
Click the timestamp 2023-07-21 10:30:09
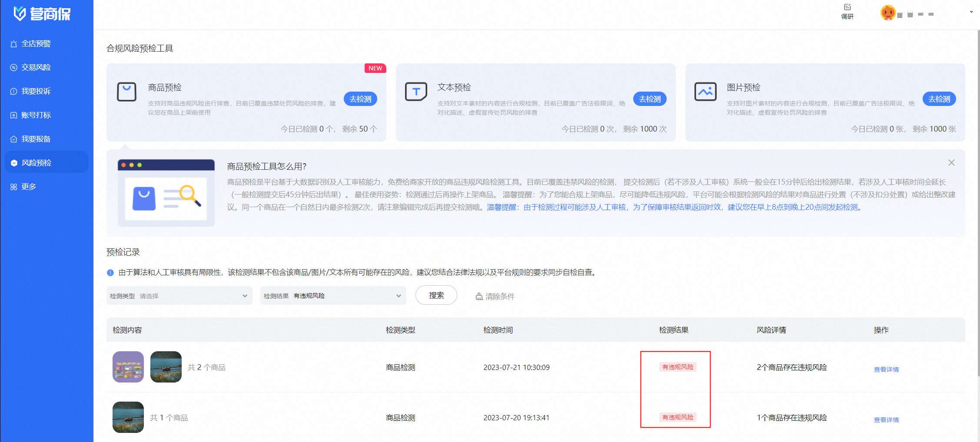click(x=516, y=367)
